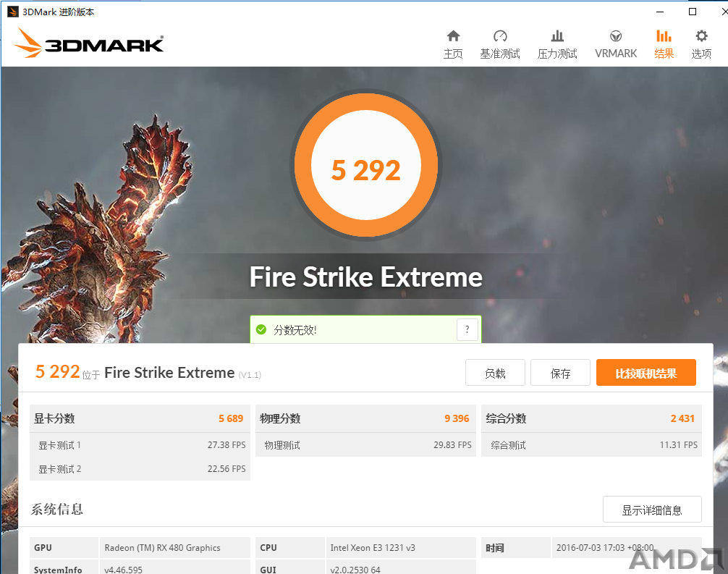
Task: Maximize the 3DMark window
Action: tap(693, 12)
